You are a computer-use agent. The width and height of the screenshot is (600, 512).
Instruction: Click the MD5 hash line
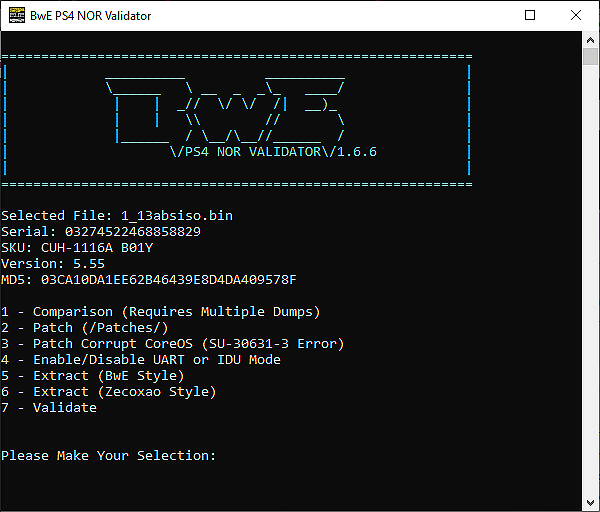(149, 280)
